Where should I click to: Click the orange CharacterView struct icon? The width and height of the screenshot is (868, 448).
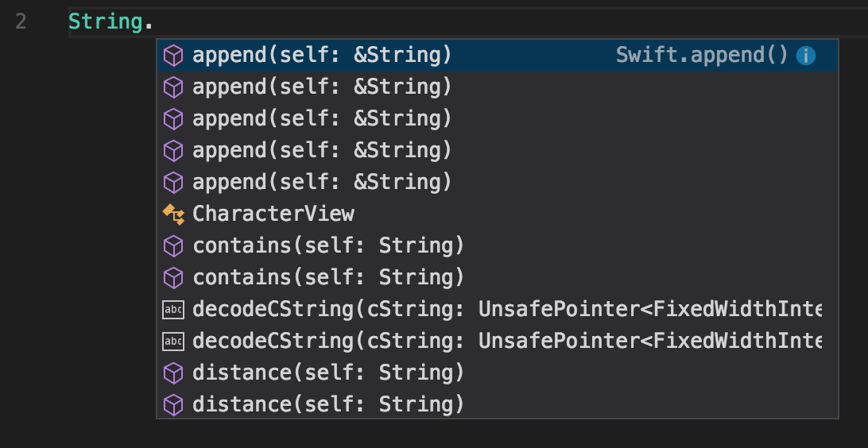(x=173, y=214)
